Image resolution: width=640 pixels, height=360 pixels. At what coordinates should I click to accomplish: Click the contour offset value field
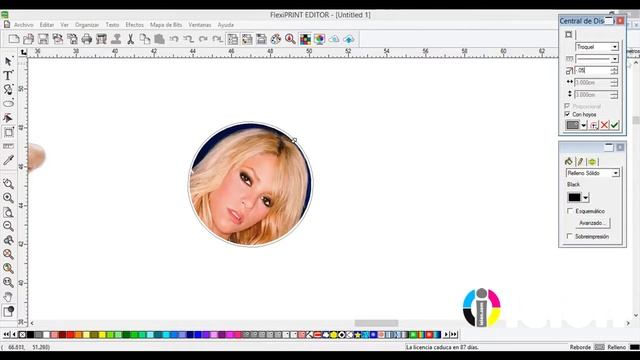coord(592,71)
